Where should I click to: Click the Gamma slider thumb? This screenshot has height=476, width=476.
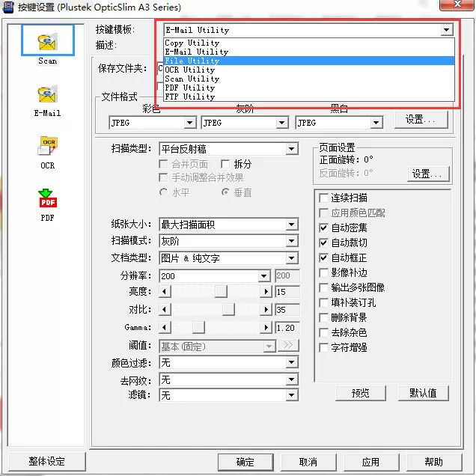(x=198, y=327)
